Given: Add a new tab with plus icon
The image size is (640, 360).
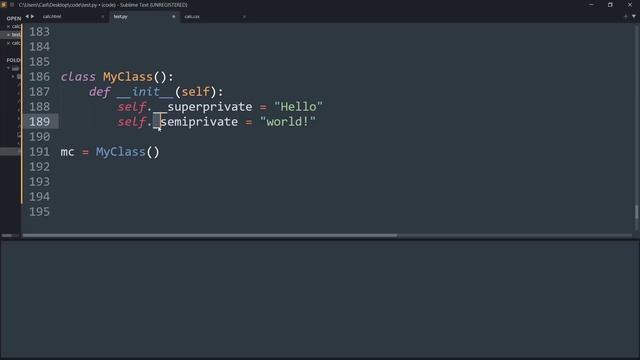Looking at the screenshot, I should coord(625,17).
